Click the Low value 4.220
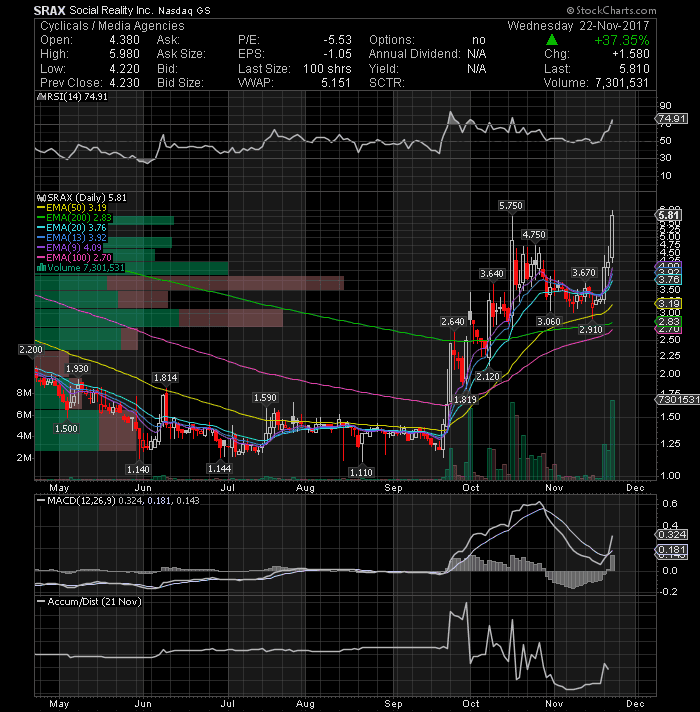 (124, 69)
